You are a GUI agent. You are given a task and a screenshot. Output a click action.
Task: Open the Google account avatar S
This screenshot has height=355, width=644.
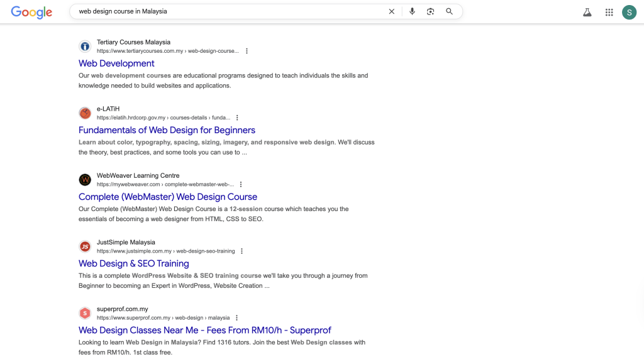(629, 13)
